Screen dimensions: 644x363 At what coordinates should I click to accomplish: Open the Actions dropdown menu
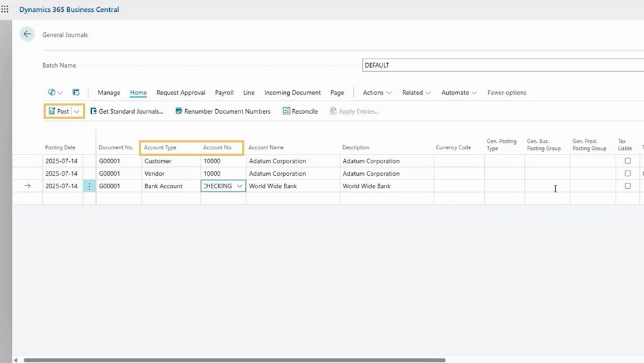coord(377,93)
